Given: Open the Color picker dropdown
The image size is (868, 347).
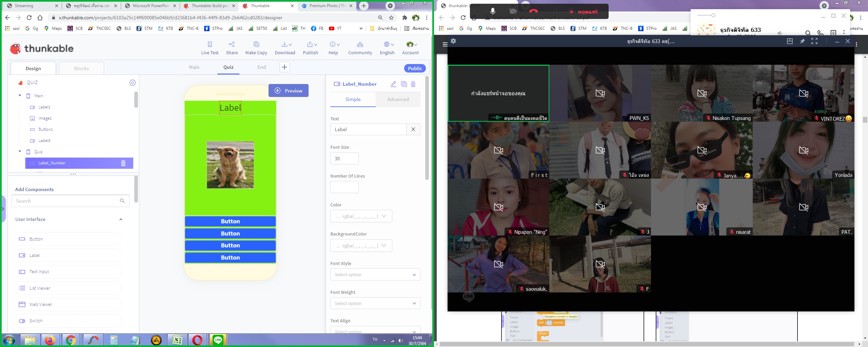Looking at the screenshot, I should point(361,216).
